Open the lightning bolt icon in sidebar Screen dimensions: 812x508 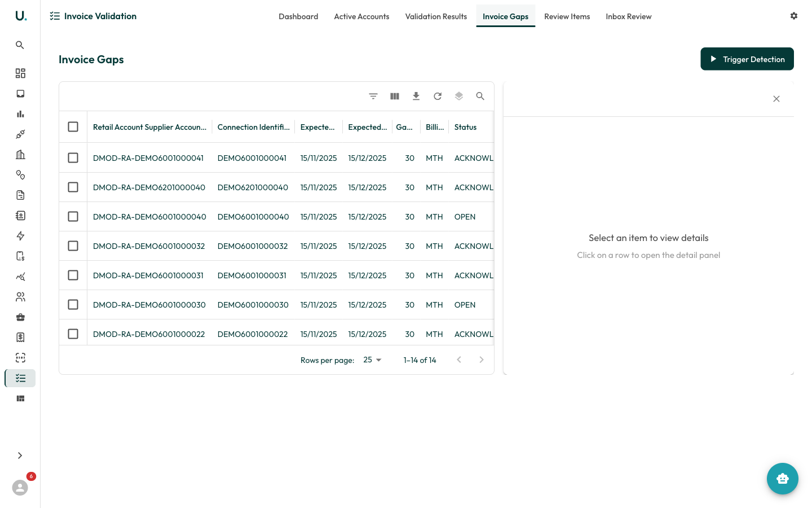[20, 236]
